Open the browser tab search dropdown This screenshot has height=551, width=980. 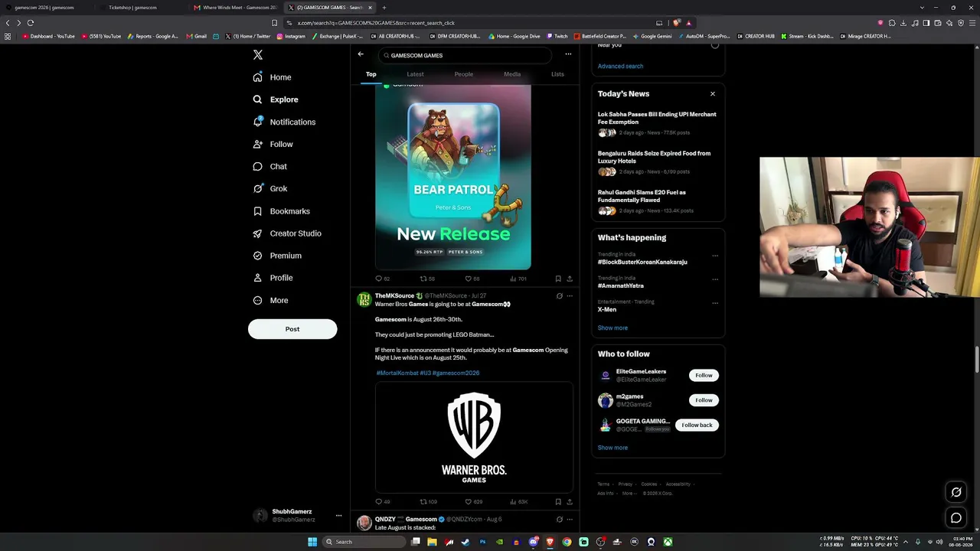pos(922,8)
